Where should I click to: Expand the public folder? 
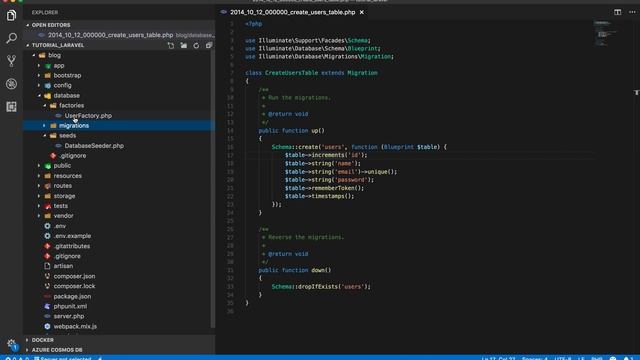coord(62,166)
